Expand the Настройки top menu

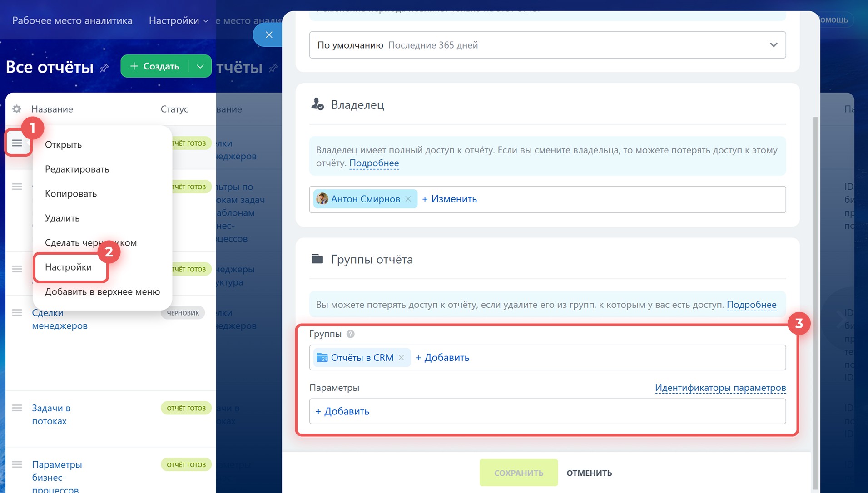(x=179, y=20)
